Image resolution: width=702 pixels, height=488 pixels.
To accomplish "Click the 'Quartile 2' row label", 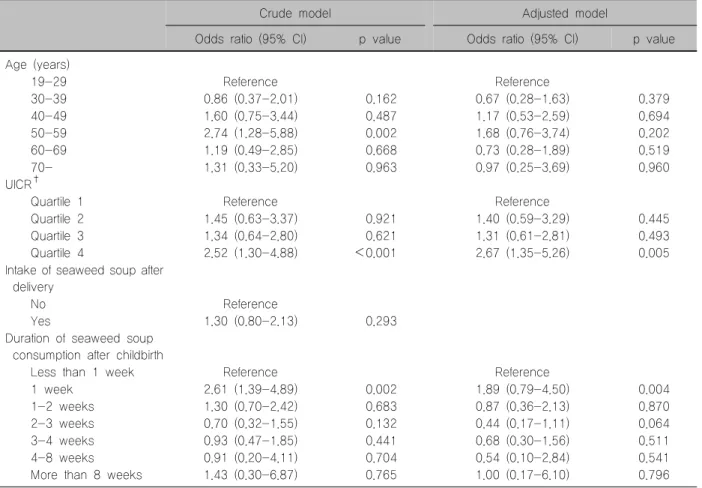I will click(x=57, y=218).
